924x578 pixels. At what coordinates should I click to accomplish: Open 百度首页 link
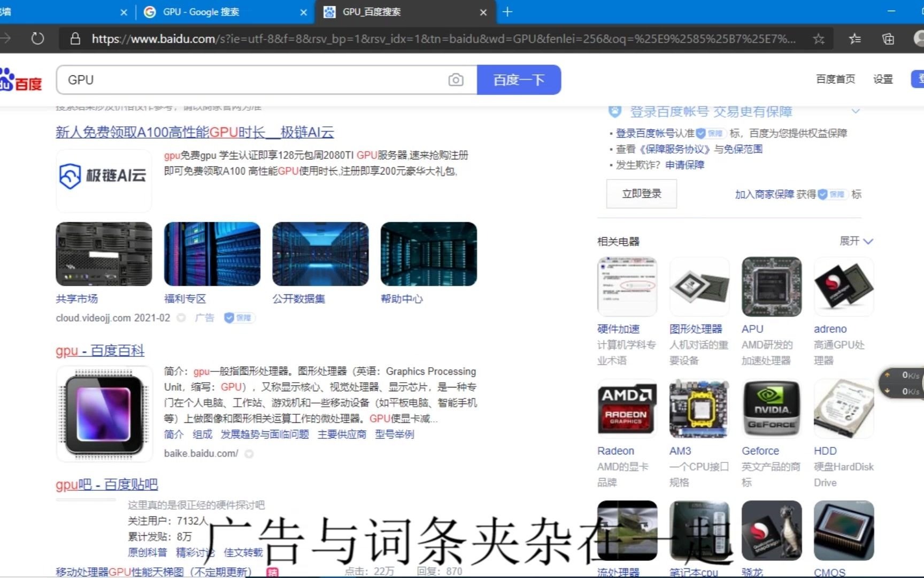click(835, 79)
